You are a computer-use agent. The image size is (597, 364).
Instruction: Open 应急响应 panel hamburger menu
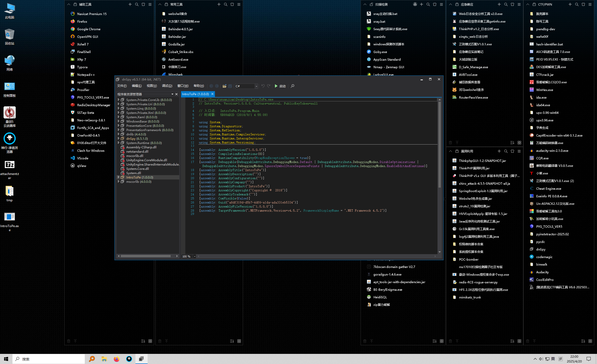519,4
